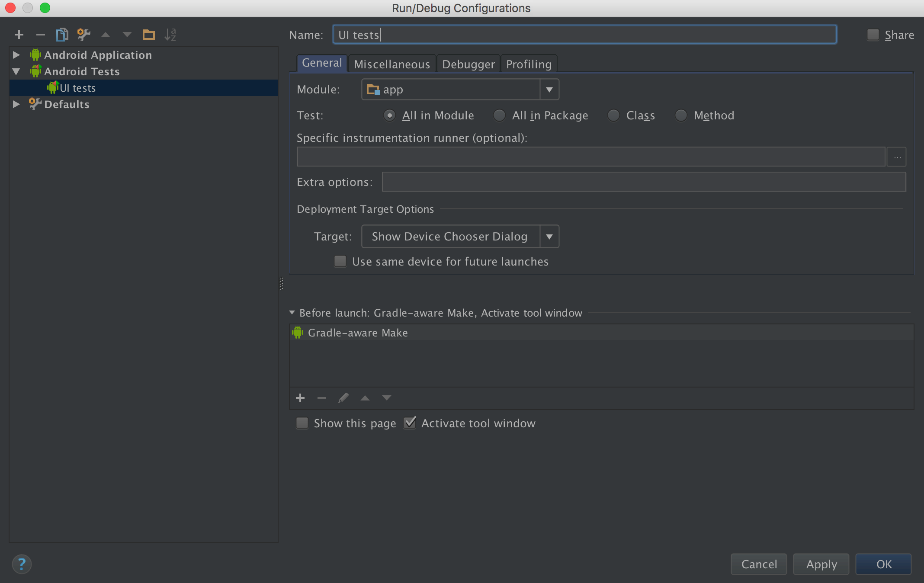Select the Class test radio button

click(613, 115)
